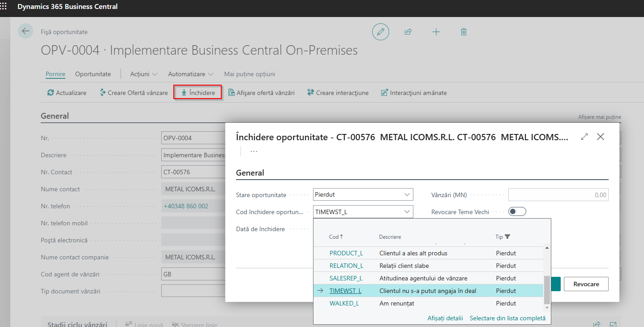
Task: Select the SALESREP_L code
Action: coord(346,278)
